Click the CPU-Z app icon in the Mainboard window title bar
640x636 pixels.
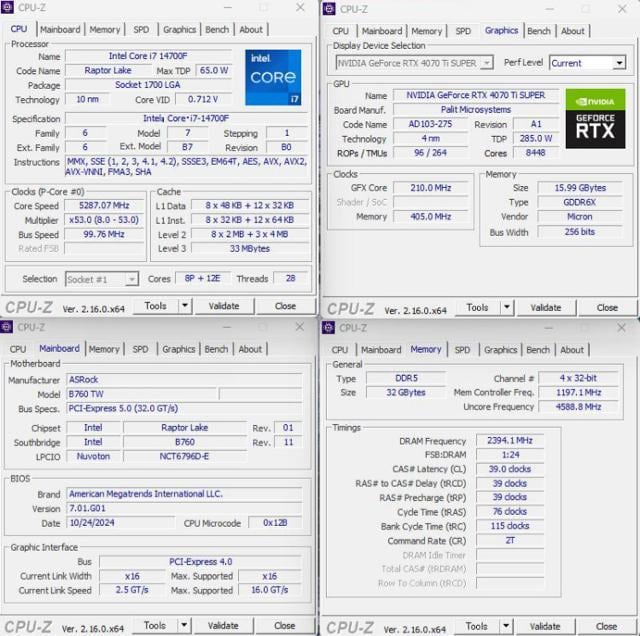[6, 327]
